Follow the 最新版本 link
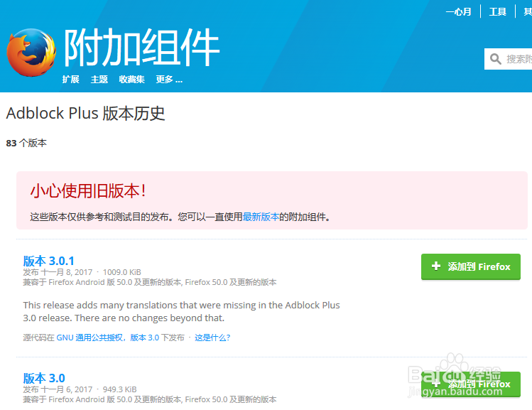 261,217
